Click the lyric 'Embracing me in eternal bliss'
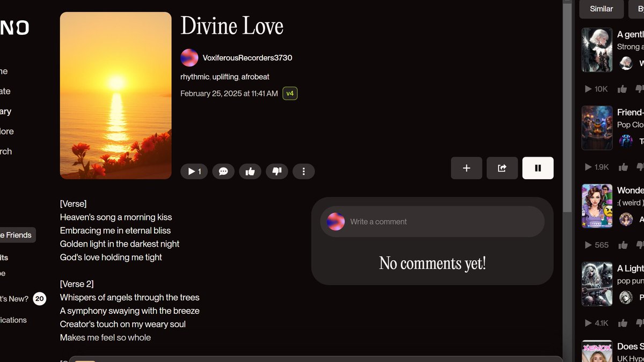Screen dimensions: 644x362 pos(115,231)
